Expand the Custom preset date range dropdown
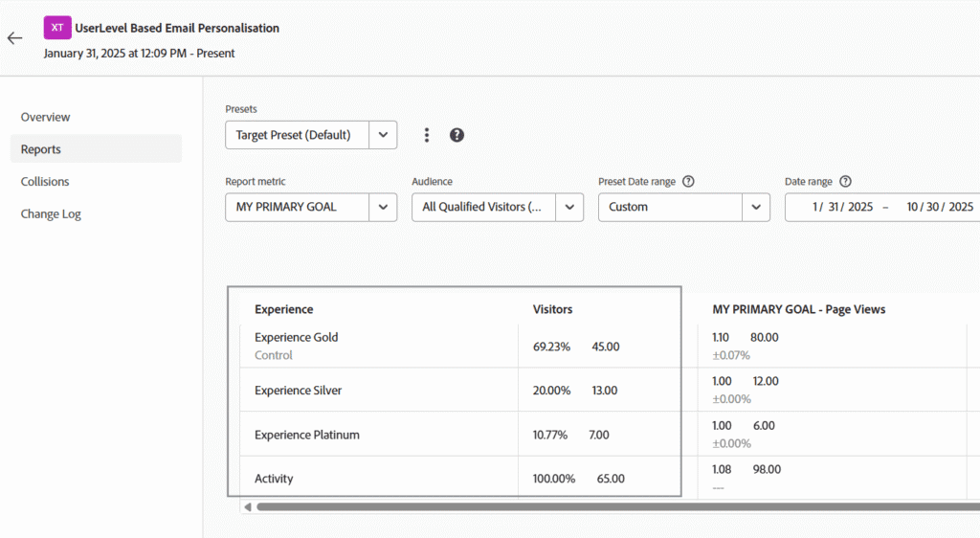Screen dimensions: 980x538 (756, 207)
